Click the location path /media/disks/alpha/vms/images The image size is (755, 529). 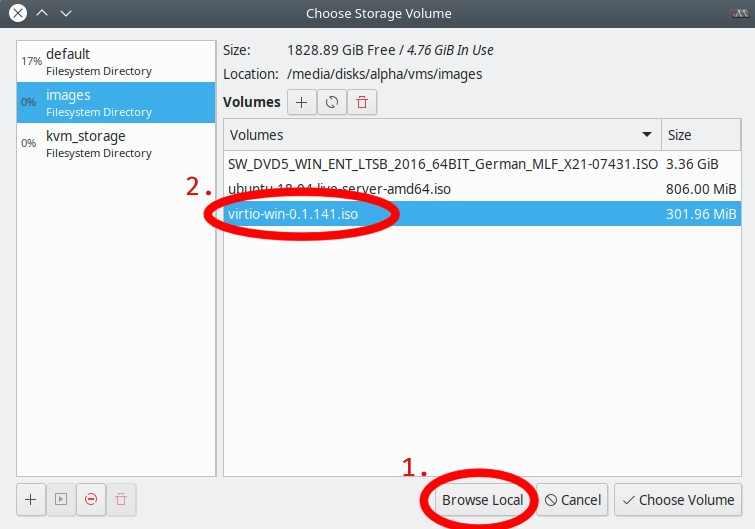(384, 74)
